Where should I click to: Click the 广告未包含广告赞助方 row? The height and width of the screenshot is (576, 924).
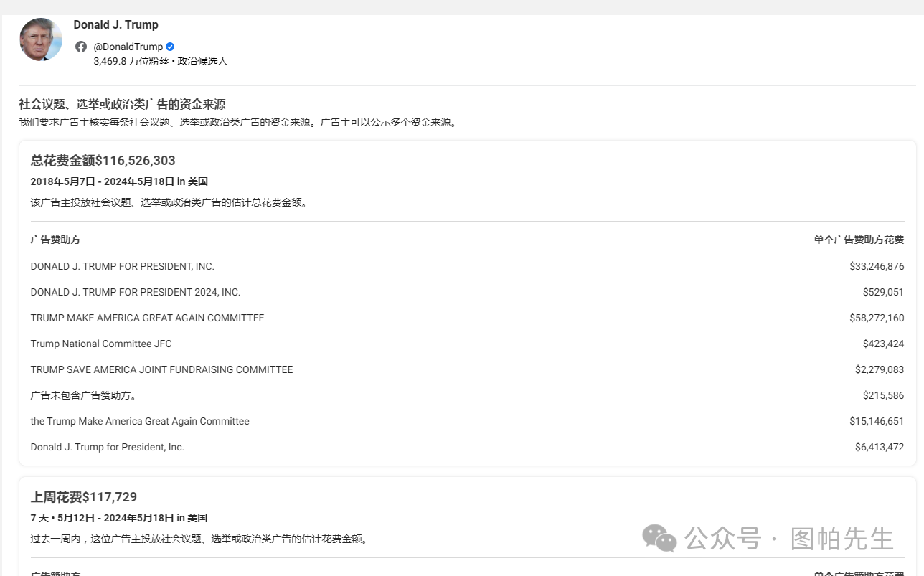83,395
